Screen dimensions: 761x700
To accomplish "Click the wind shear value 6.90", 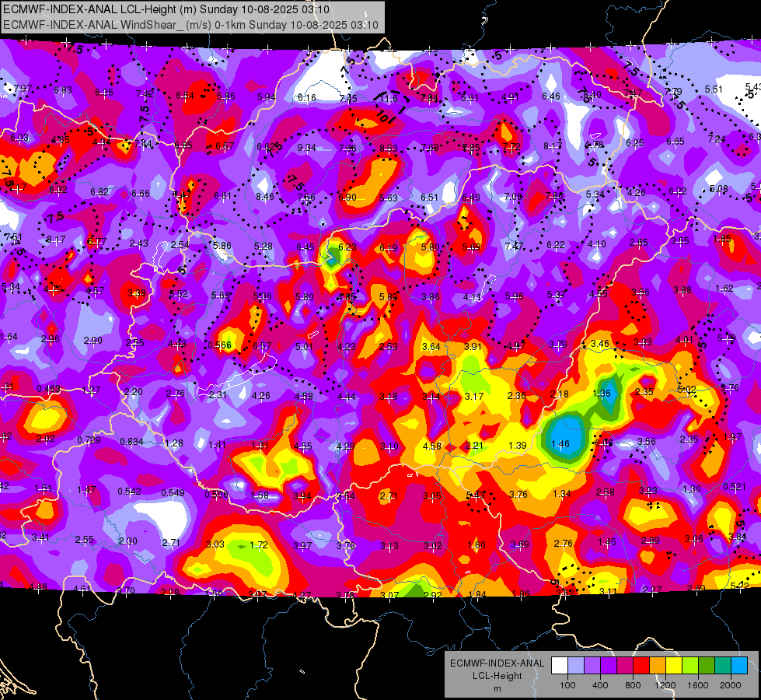I will click(x=347, y=198).
